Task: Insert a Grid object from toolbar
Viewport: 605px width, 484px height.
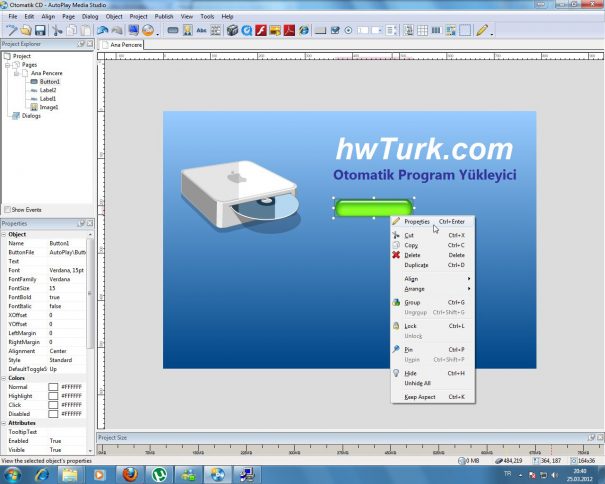Action: 422,30
